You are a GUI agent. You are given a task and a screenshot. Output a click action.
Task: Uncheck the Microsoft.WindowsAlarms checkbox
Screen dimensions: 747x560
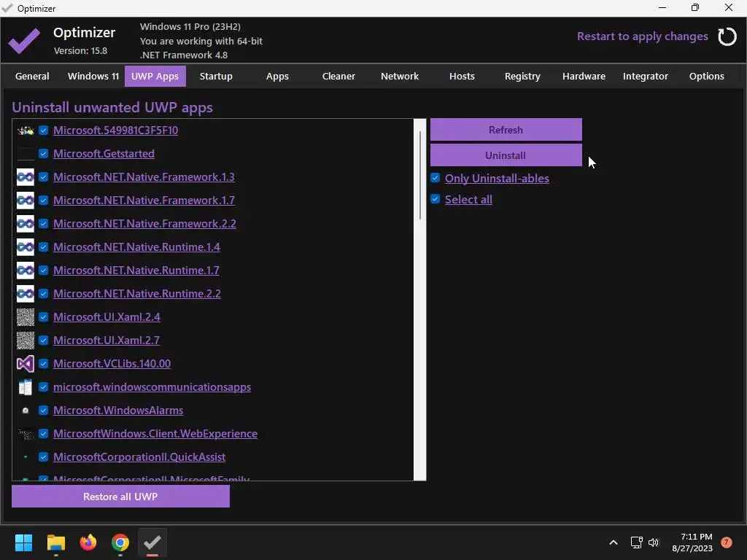[x=43, y=410]
